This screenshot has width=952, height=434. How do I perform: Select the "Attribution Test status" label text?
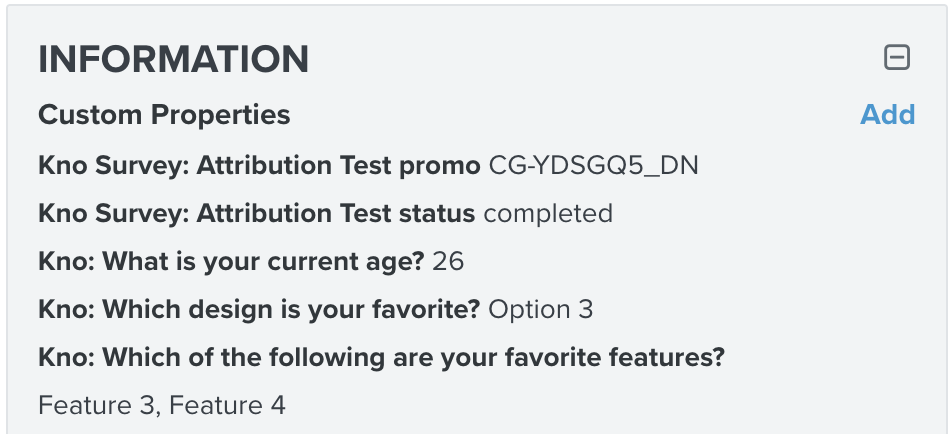(336, 213)
